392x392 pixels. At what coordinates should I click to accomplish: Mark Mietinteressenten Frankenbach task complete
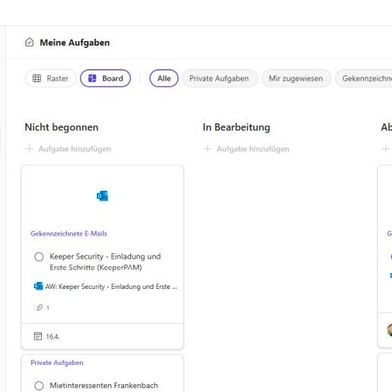(39, 386)
